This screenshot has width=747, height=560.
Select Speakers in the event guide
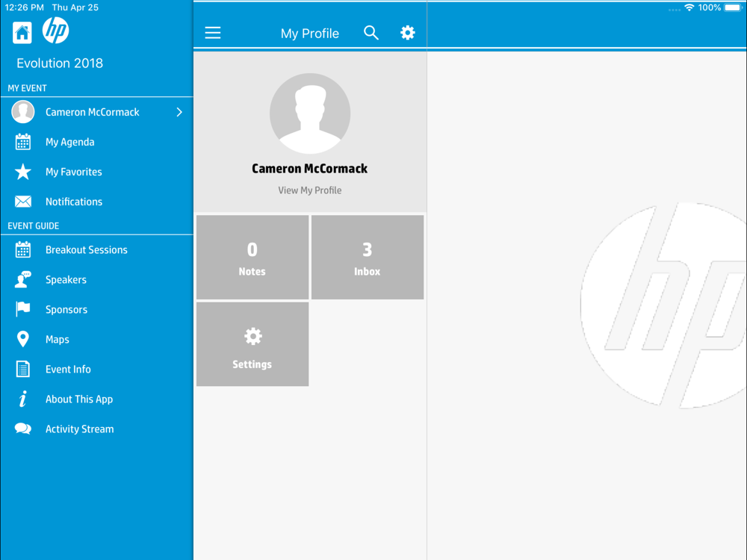[96, 279]
